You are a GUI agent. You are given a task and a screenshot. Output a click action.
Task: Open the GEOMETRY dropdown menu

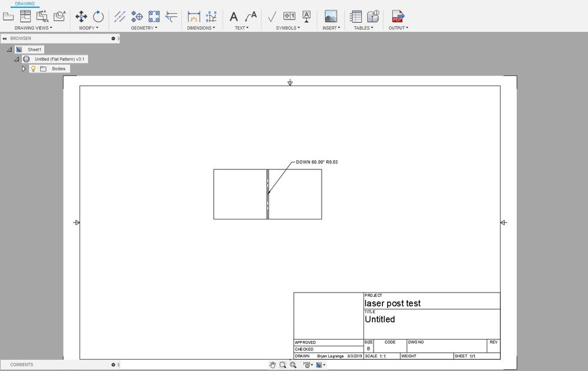pyautogui.click(x=144, y=28)
